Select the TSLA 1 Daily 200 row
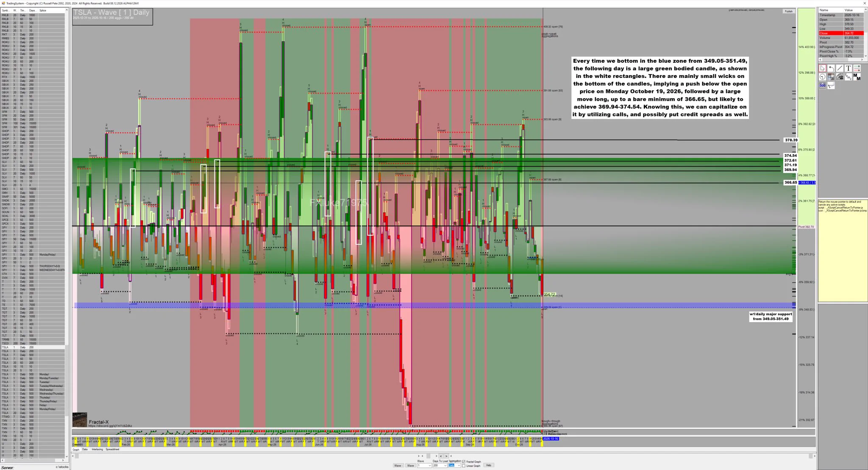 33,347
